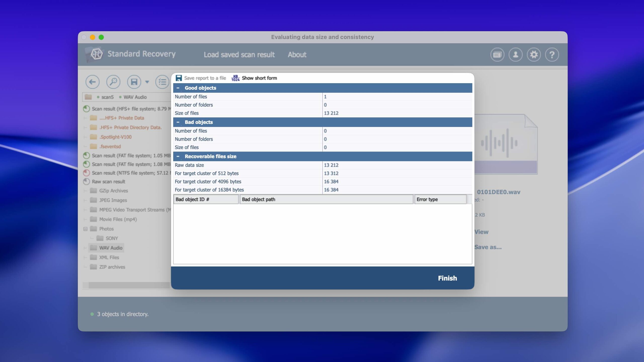The image size is (644, 362).
Task: Open the About menu item
Action: (x=297, y=55)
